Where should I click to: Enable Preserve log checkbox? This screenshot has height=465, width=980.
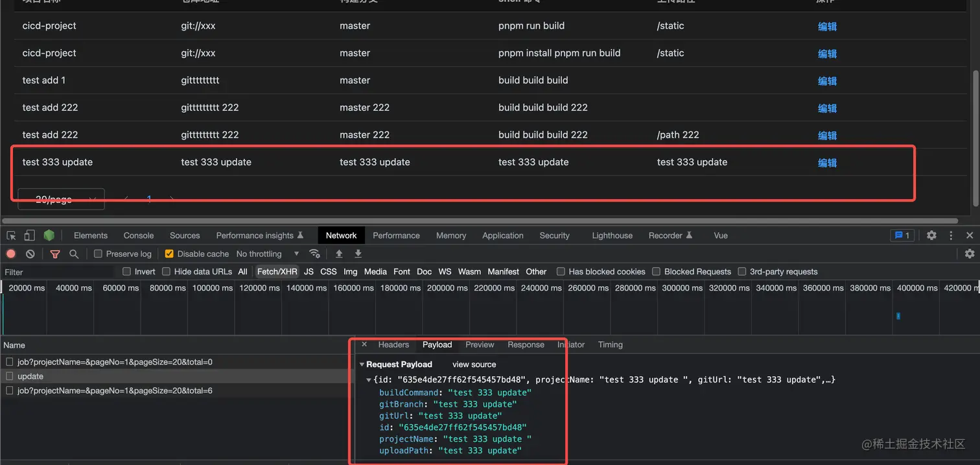tap(98, 254)
